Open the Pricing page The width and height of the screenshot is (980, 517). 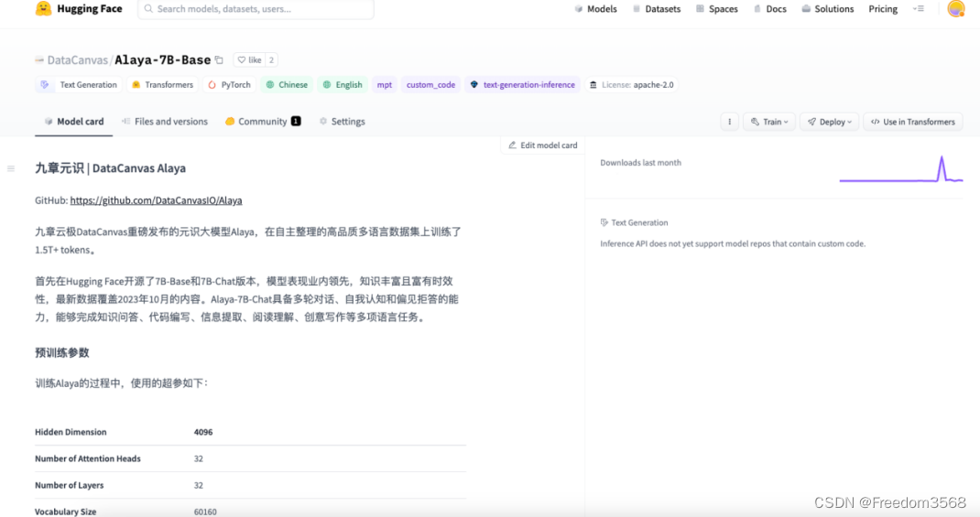[883, 9]
